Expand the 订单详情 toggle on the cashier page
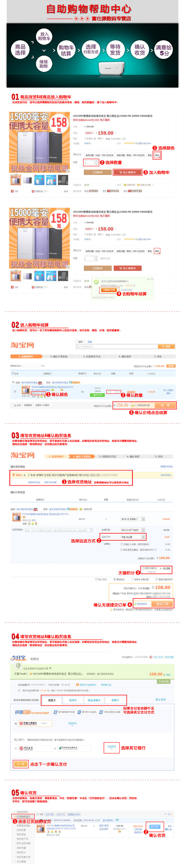The height and width of the screenshot is (868, 185). [163, 682]
